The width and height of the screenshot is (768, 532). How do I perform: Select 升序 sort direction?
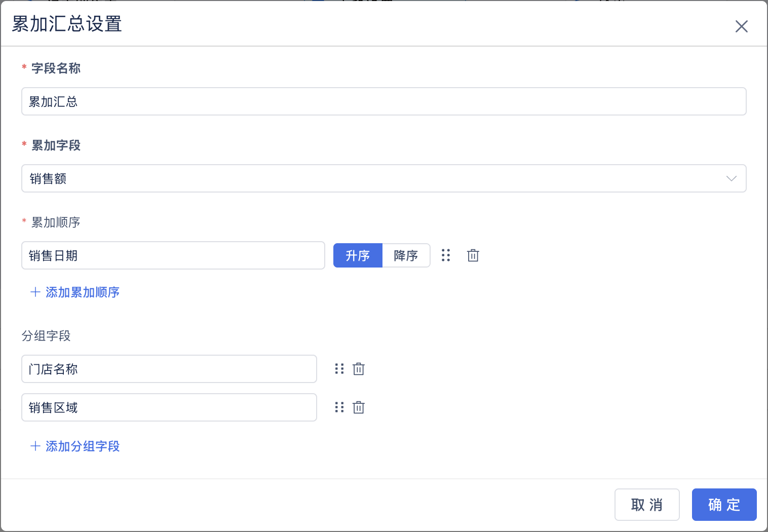click(358, 255)
